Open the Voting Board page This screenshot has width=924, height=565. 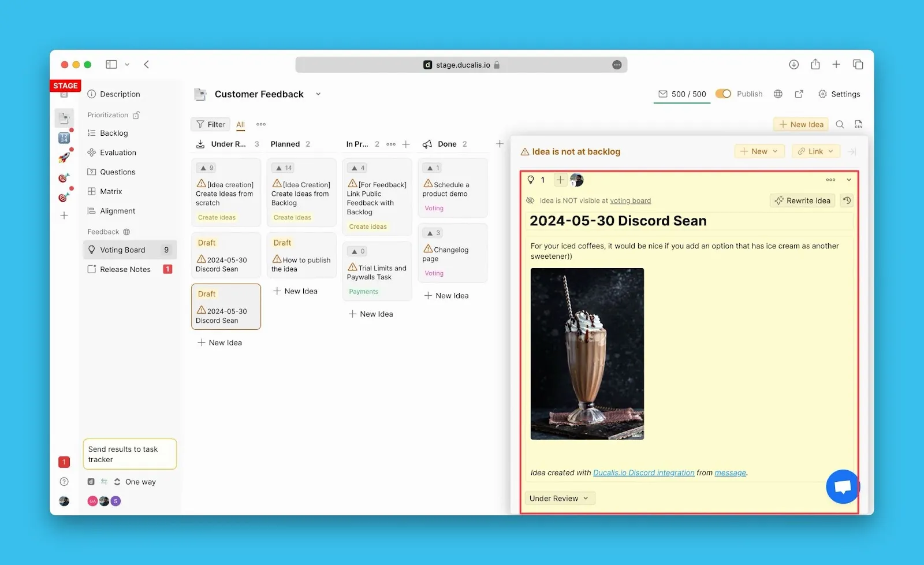click(x=122, y=250)
